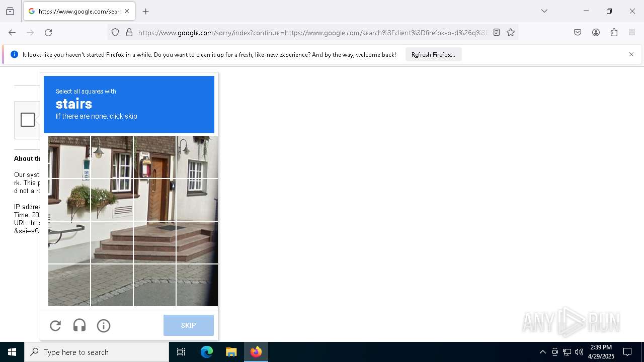Select tile with wooden door
644x362 pixels.
pyautogui.click(x=154, y=157)
